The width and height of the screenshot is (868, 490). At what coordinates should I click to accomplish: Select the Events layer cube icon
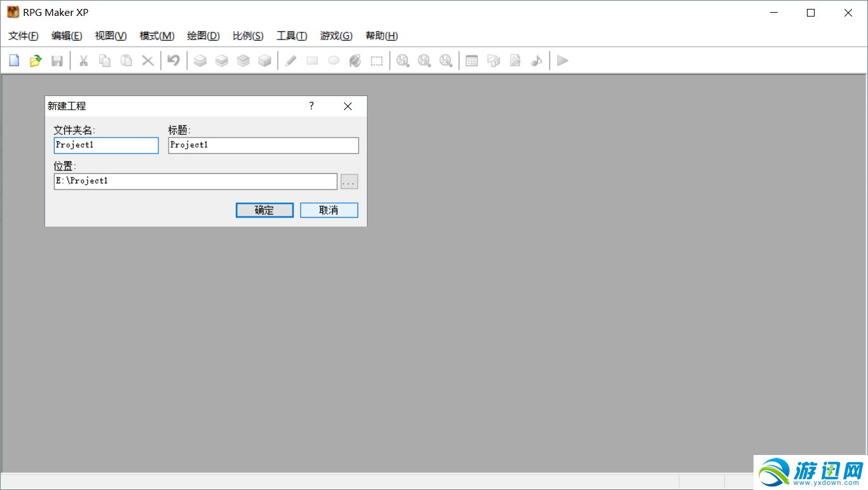point(265,60)
